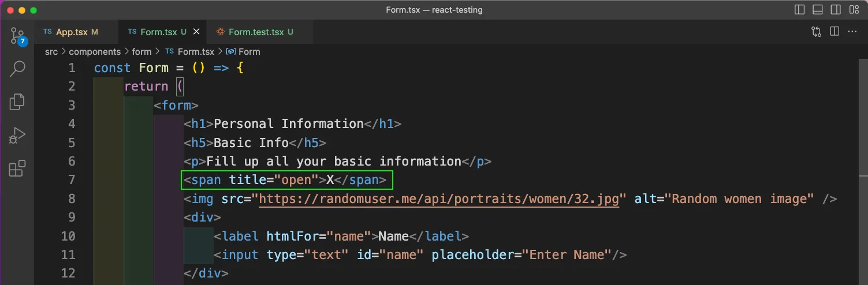The image size is (868, 285).
Task: Open the form folder breadcrumb dropdown
Action: tap(141, 51)
